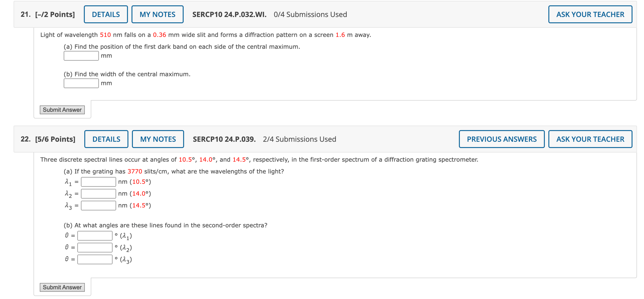The image size is (644, 299).
Task: Click Submit Answer under question 22
Action: pyautogui.click(x=62, y=287)
